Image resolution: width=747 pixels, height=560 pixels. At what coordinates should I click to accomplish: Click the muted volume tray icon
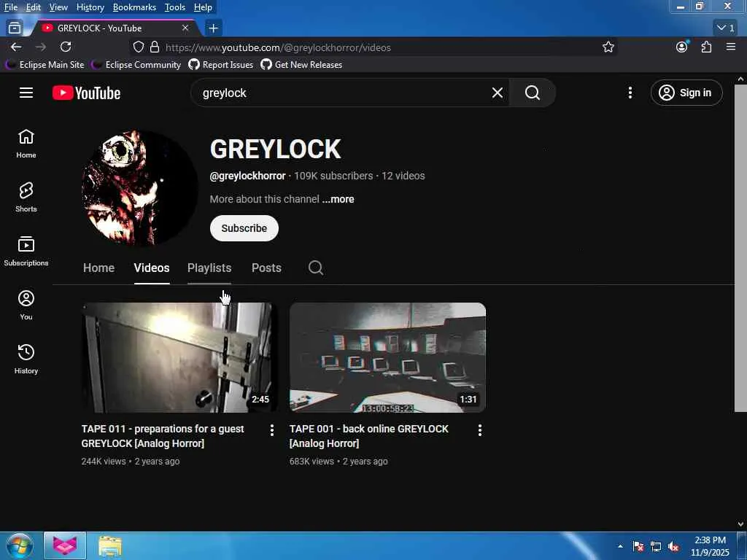673,547
